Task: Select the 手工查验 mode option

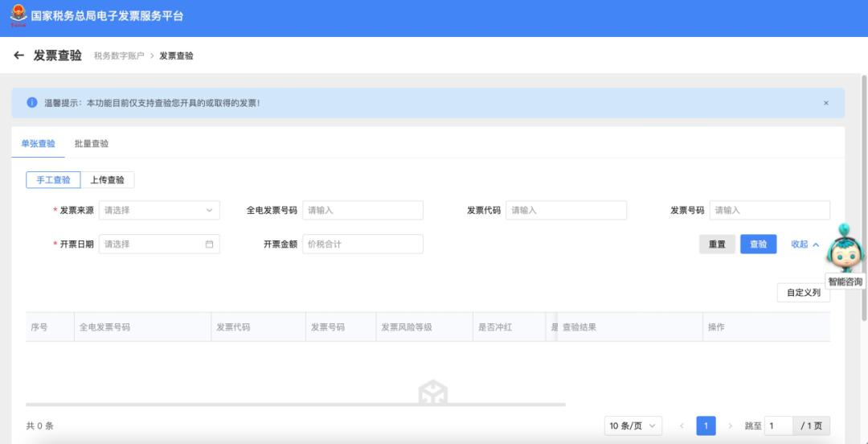Action: click(x=53, y=180)
